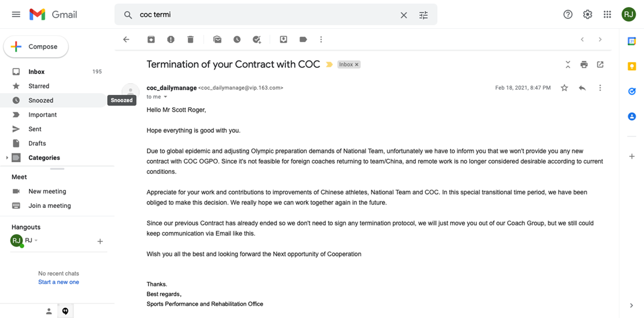Screen dimensions: 644x318
Task: Print all using the printer icon
Action: pos(584,64)
